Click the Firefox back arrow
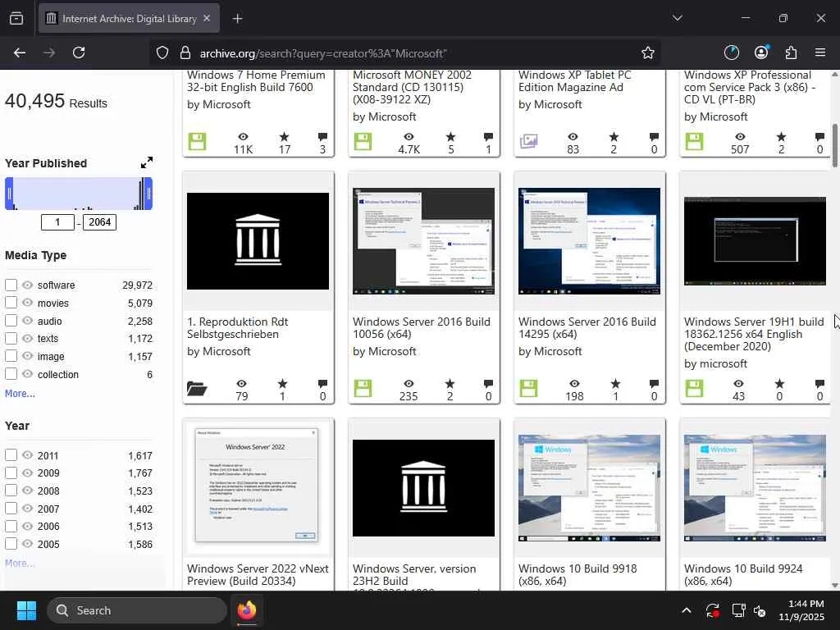This screenshot has width=840, height=630. point(20,52)
